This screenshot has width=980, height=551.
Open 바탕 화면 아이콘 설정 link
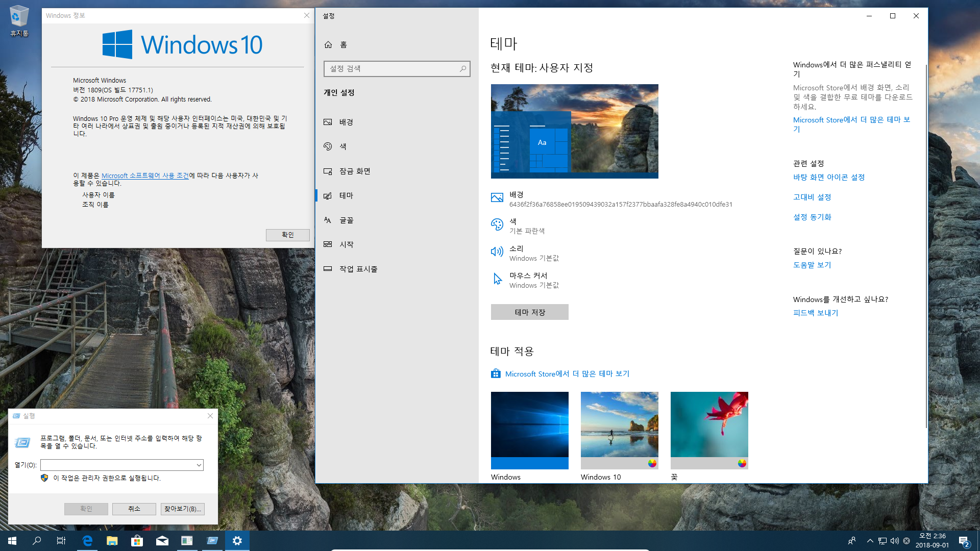tap(829, 177)
